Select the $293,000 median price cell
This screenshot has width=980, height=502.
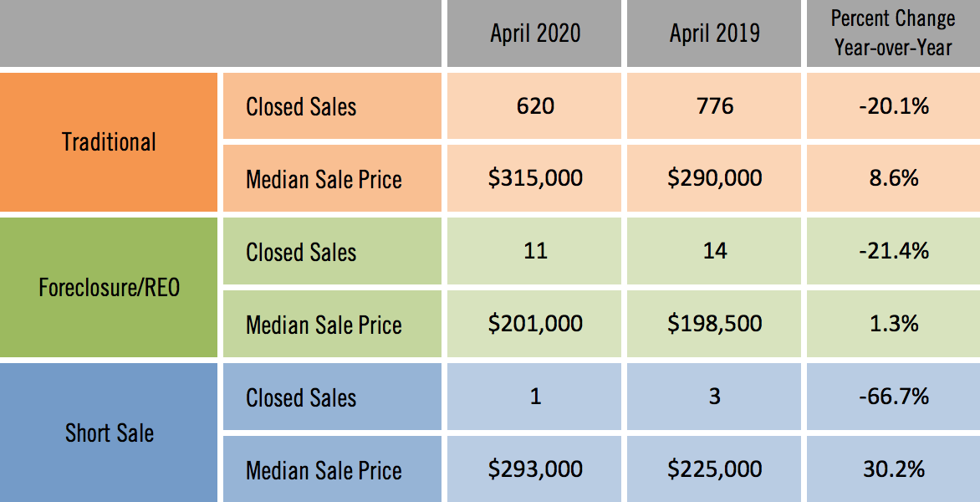click(535, 469)
